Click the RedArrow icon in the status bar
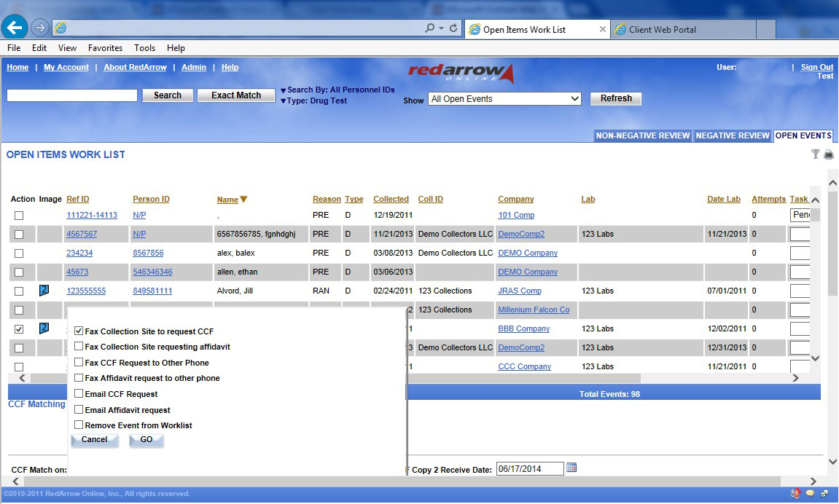Viewport: 839px width, 504px height. (795, 494)
